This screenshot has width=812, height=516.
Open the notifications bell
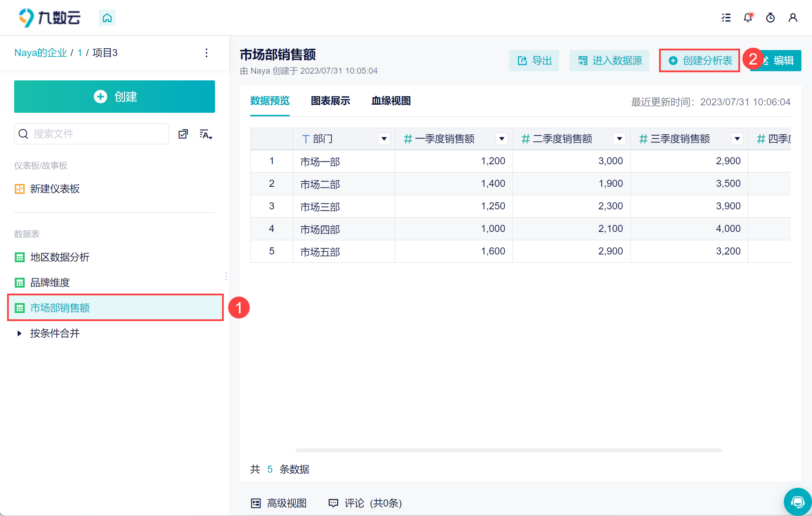click(x=748, y=18)
